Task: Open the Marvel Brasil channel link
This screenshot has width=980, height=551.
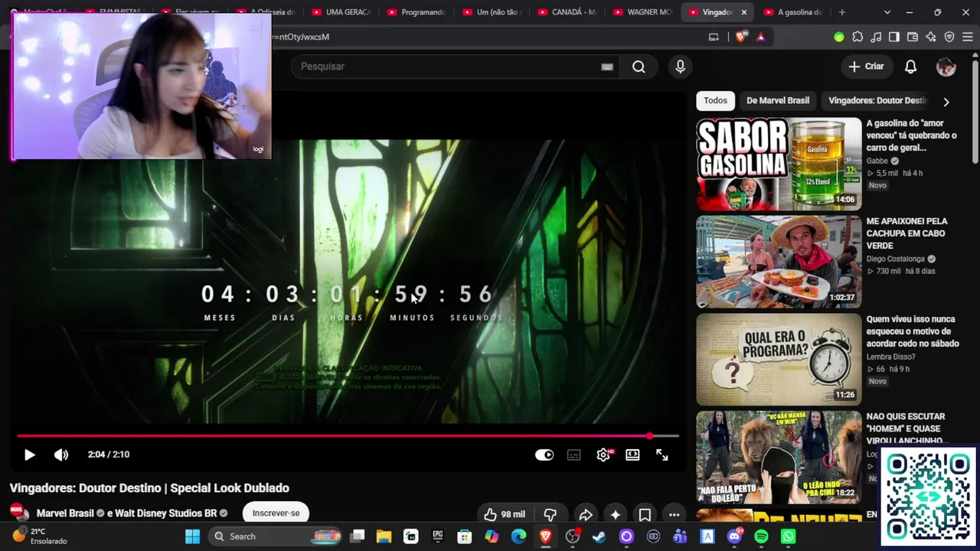Action: point(65,514)
